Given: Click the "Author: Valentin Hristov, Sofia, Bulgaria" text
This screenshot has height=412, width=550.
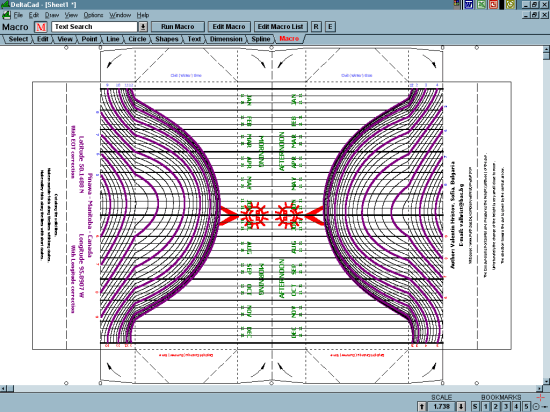Looking at the screenshot, I should point(453,215).
